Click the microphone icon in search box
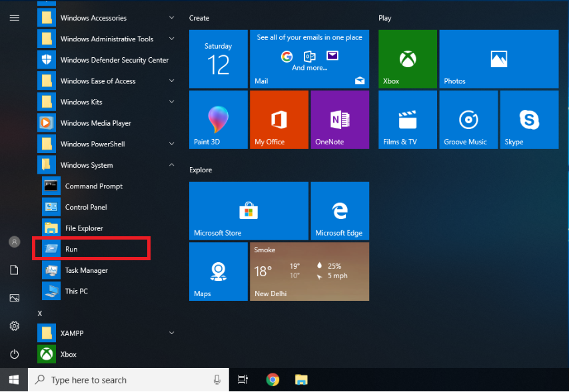Screen dimensions: 569x392 [x=217, y=379]
